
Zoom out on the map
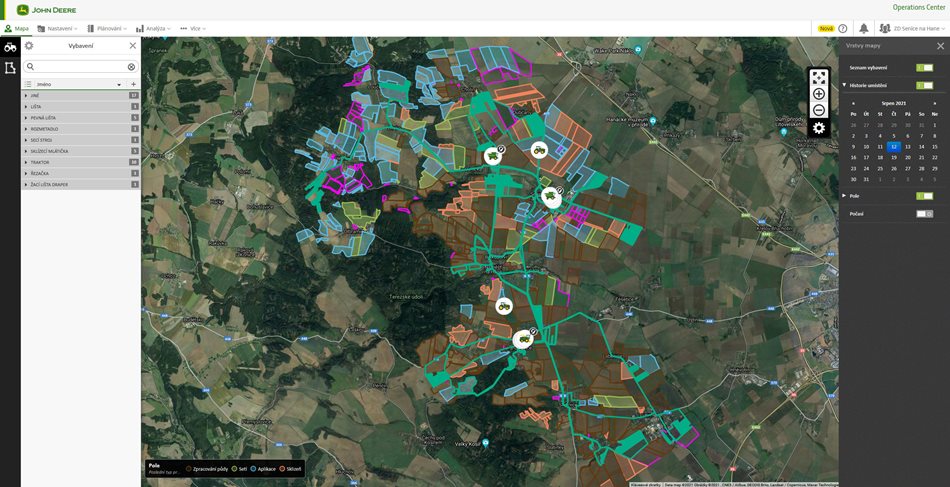pos(819,110)
